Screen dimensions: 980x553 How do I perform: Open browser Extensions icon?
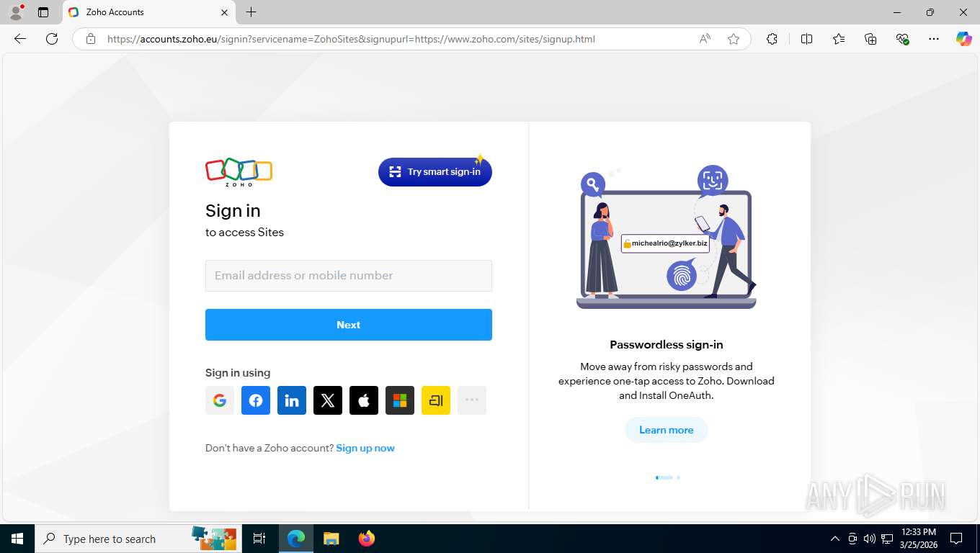(x=772, y=39)
